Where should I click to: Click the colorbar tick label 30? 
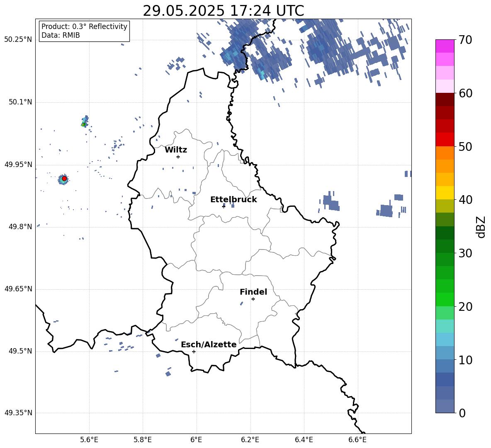[x=465, y=253]
